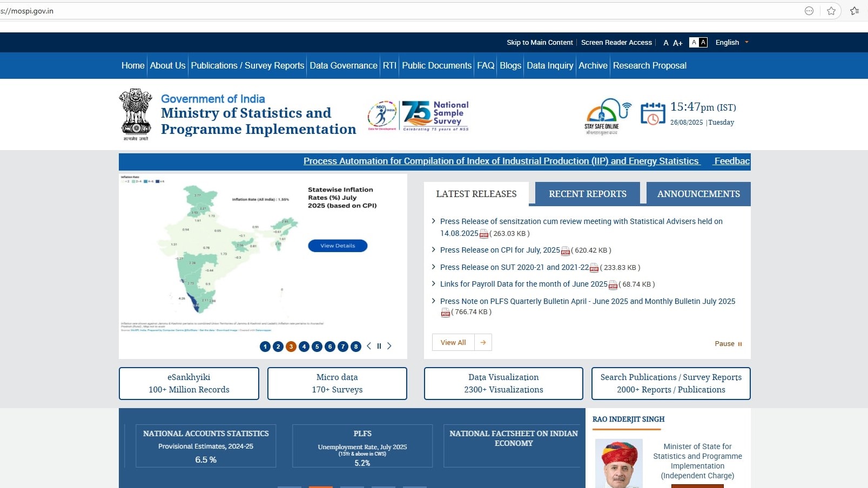
Task: Select slide 5 indicator dot
Action: click(x=317, y=347)
